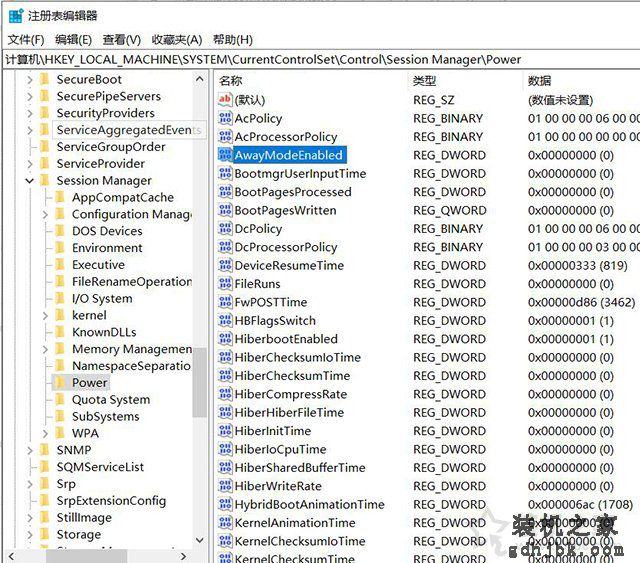Click the Environment folder icon

coord(60,247)
